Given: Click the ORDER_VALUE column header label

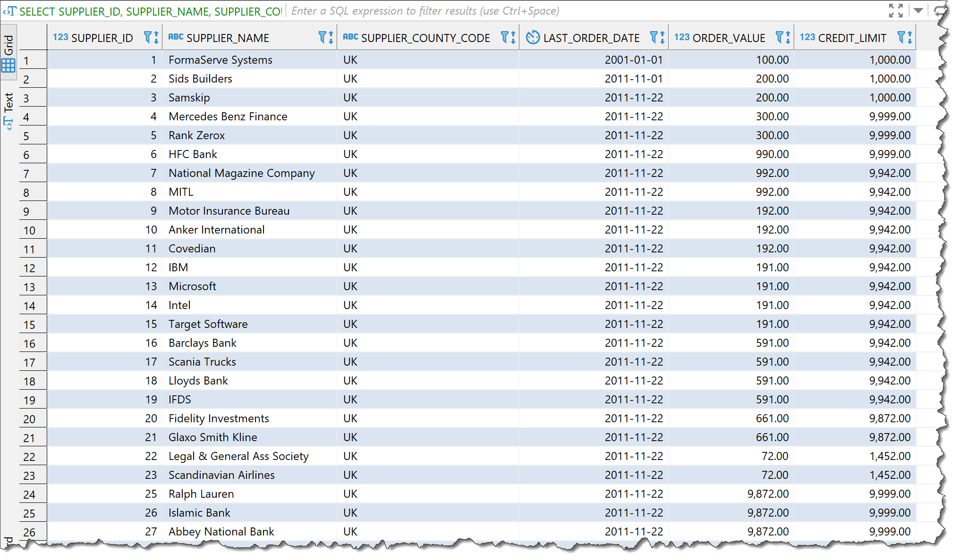Looking at the screenshot, I should pos(729,38).
